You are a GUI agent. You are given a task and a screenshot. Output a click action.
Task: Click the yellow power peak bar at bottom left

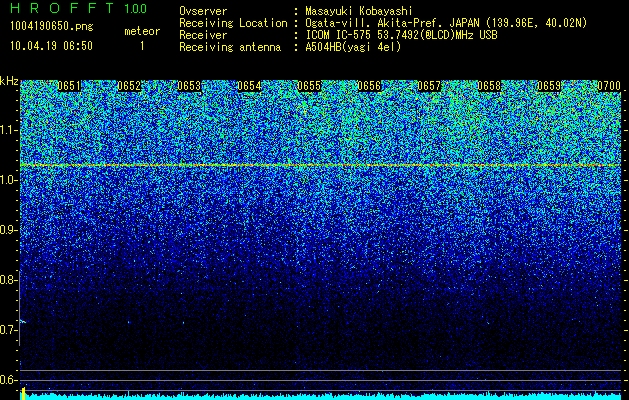click(23, 394)
